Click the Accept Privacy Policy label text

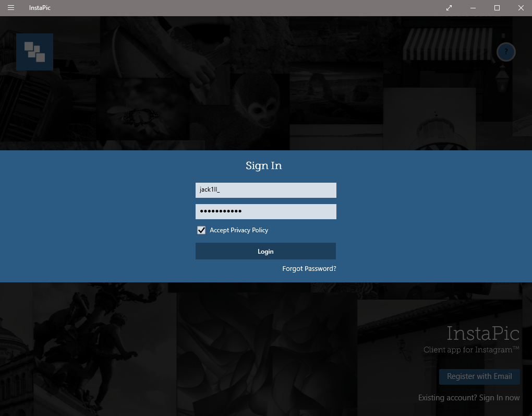[x=239, y=230]
